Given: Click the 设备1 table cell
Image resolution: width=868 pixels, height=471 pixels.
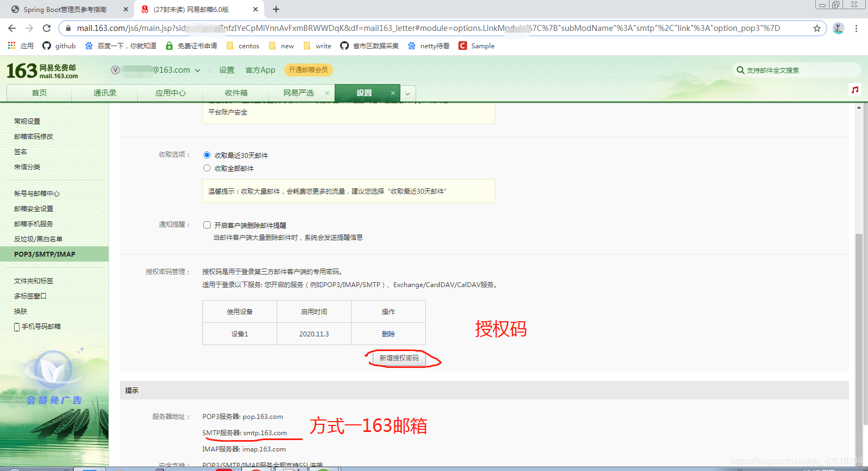Looking at the screenshot, I should 240,334.
